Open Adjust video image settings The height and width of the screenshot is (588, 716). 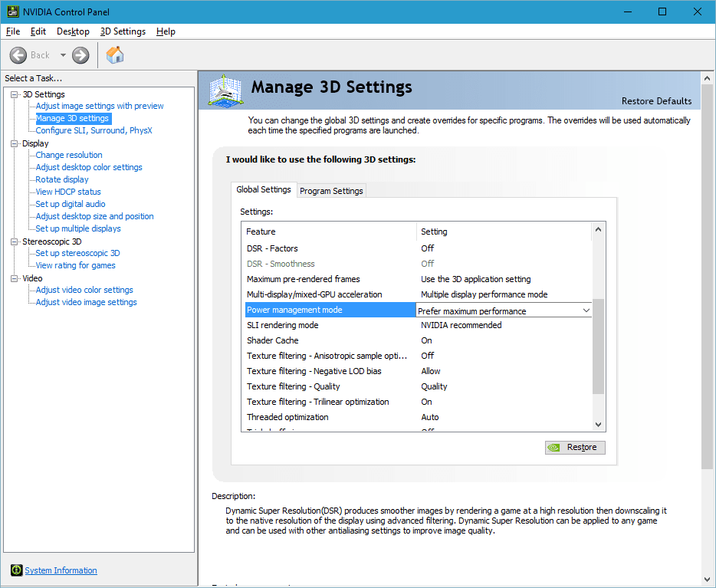point(87,302)
